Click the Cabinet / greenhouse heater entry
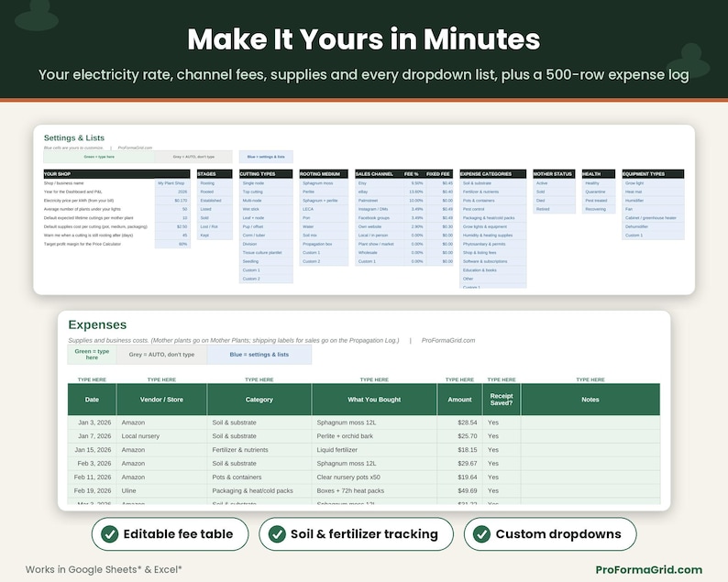This screenshot has width=728, height=582. [x=653, y=217]
